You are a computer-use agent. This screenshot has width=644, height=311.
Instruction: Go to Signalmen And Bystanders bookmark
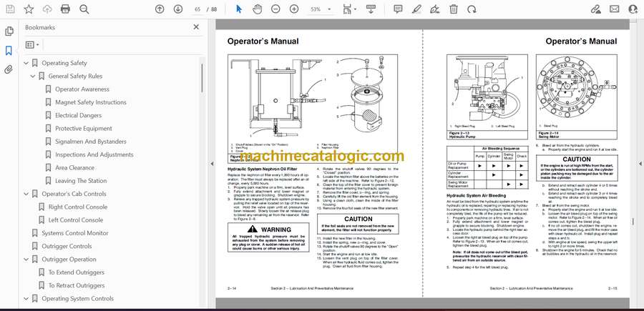coord(91,142)
